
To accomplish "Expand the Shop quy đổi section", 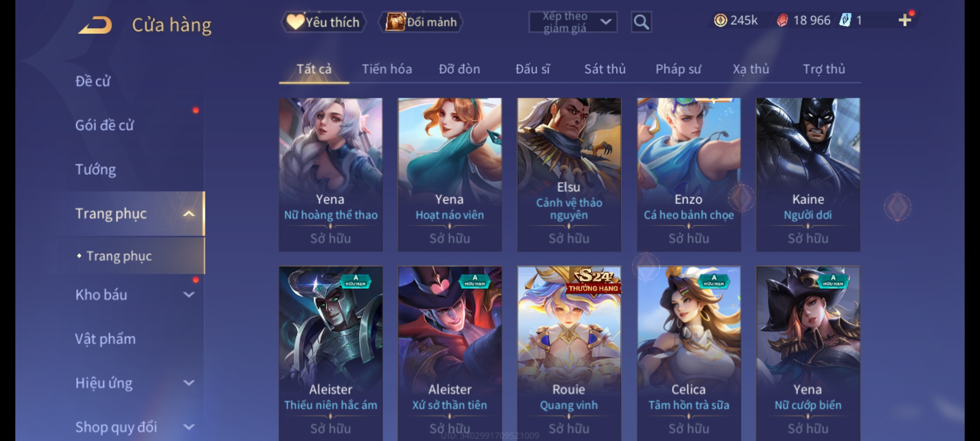I will coord(189,427).
